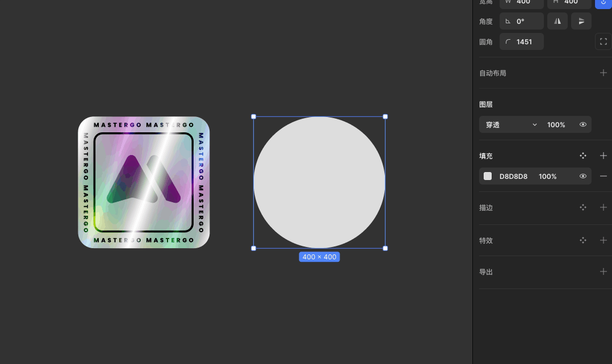
Task: Click the blue aspect ratio lock button
Action: click(603, 3)
